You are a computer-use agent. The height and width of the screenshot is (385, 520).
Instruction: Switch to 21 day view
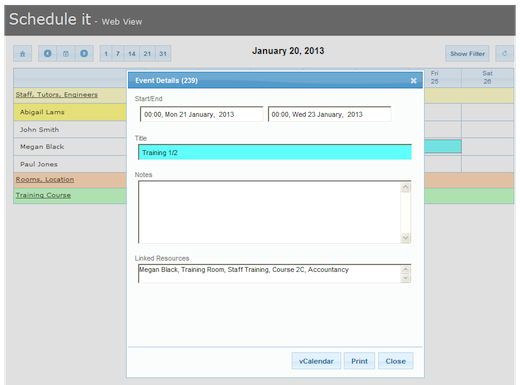(147, 53)
